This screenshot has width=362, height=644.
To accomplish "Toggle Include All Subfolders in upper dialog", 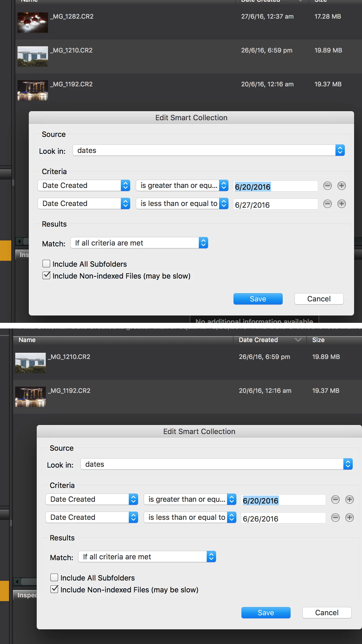I will (x=46, y=264).
